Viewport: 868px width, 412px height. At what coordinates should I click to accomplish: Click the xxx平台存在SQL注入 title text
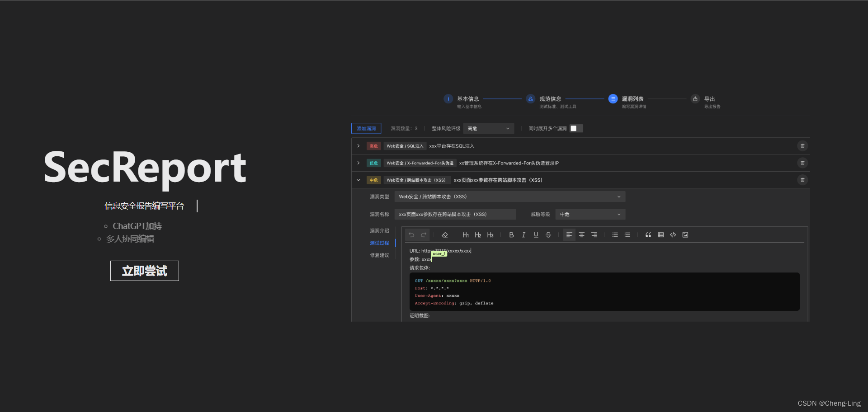coord(452,146)
